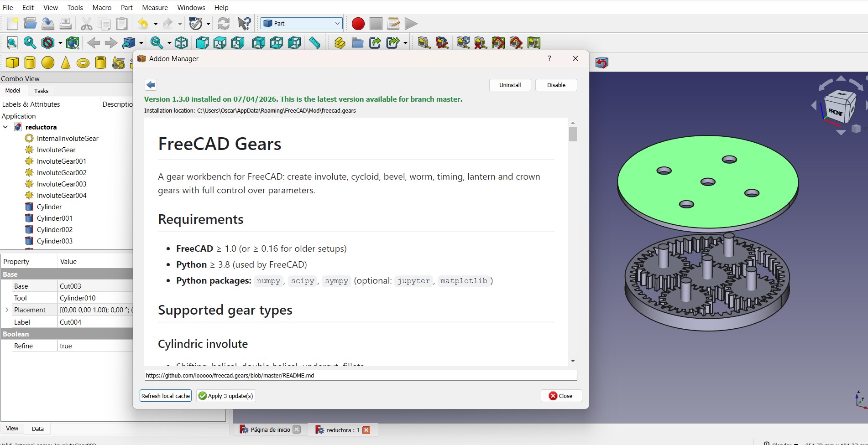Click the Print icon

point(66,23)
